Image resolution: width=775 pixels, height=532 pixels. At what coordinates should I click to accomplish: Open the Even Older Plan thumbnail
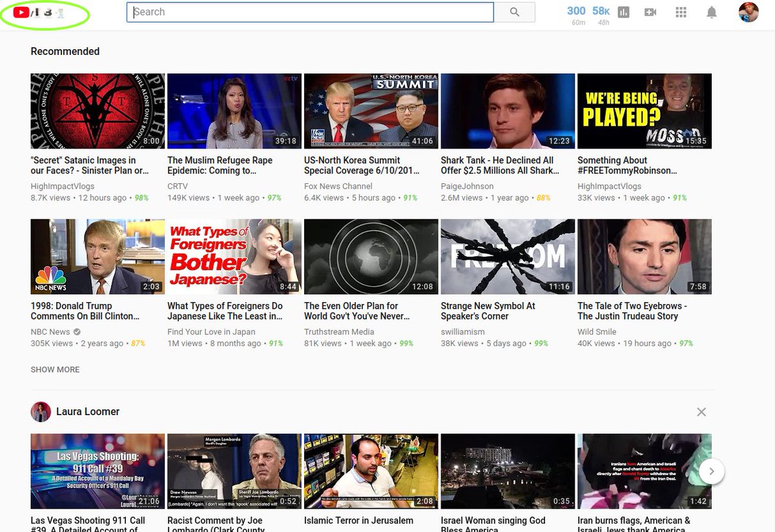tap(371, 257)
